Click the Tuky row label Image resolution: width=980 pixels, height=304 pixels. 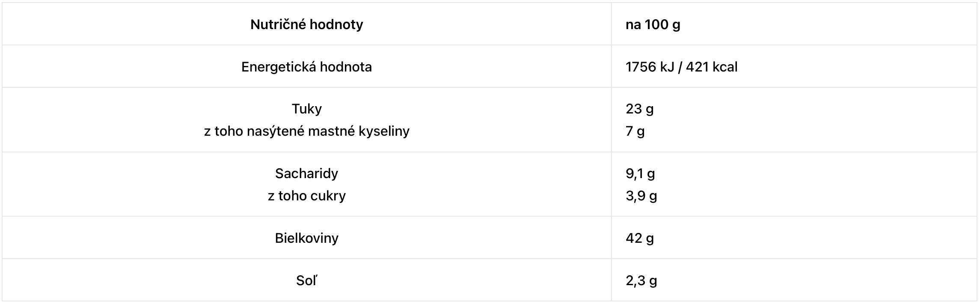306,109
